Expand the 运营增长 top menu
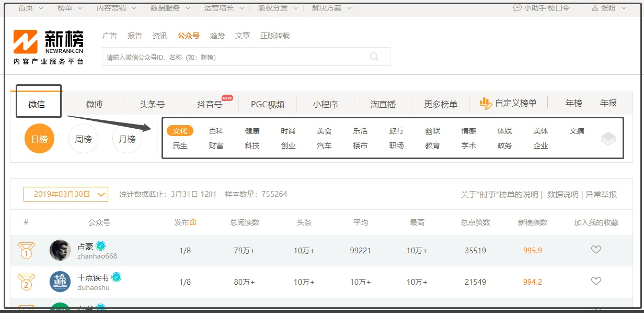The image size is (644, 313). 224,8
